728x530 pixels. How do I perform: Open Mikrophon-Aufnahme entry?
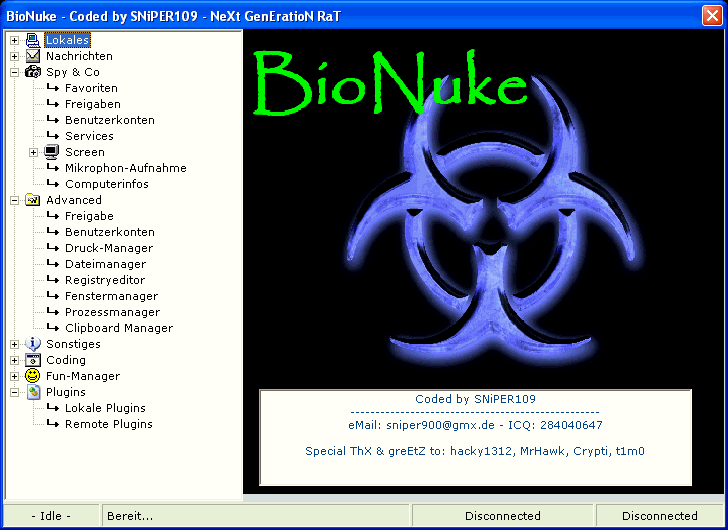point(125,168)
